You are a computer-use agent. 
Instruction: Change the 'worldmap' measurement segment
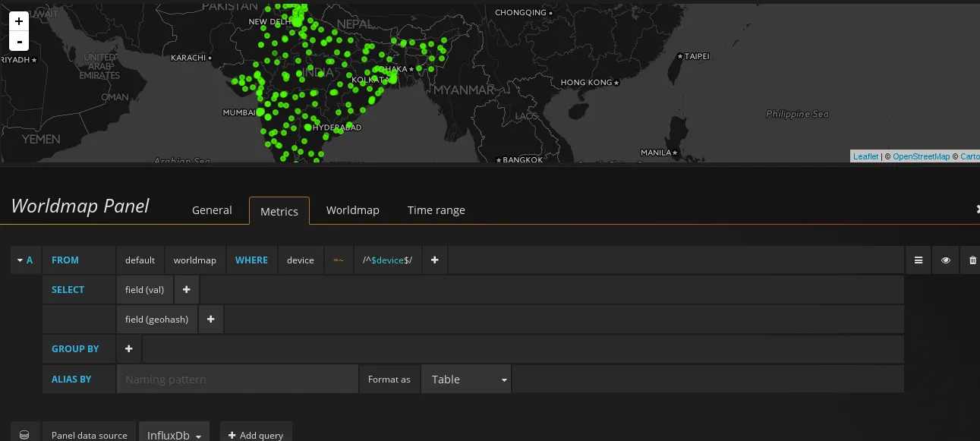(x=195, y=260)
